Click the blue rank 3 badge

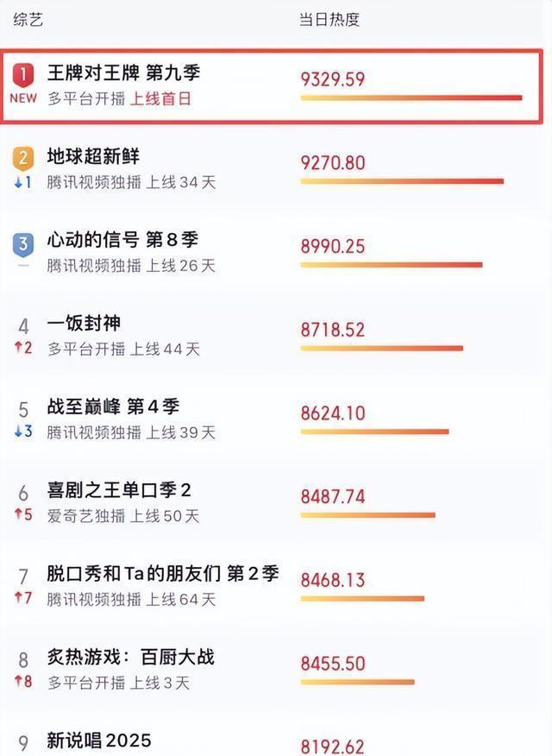[23, 243]
